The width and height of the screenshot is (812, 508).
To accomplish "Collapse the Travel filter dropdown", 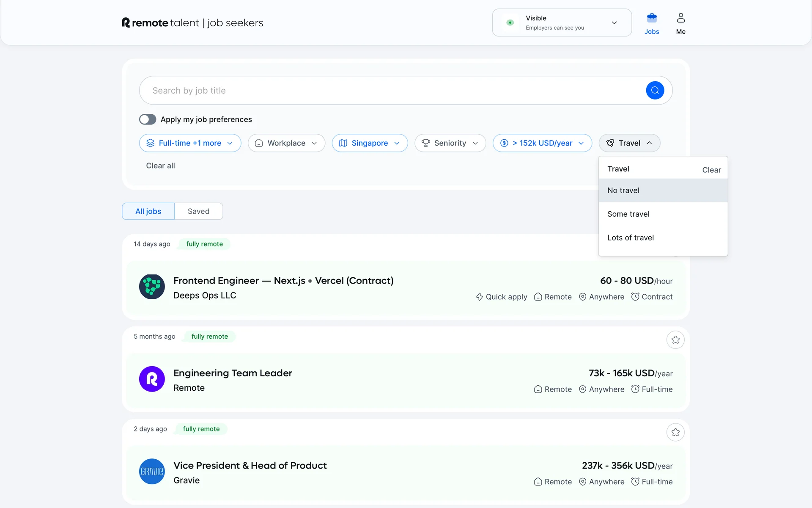I will (629, 143).
